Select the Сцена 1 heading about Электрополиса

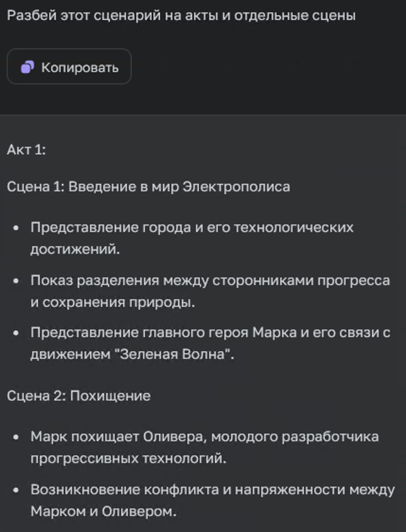coord(148,186)
